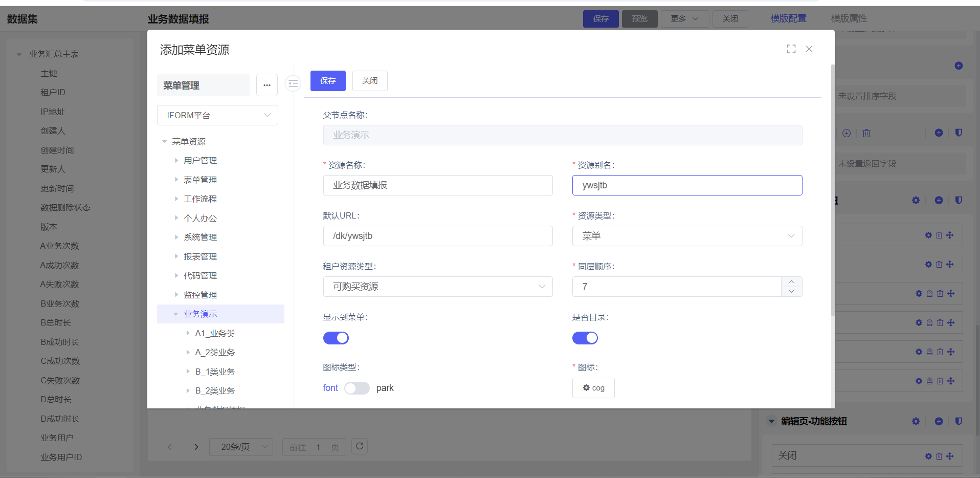Click the increase arrow on 同层顺序 stepper

[x=791, y=282]
